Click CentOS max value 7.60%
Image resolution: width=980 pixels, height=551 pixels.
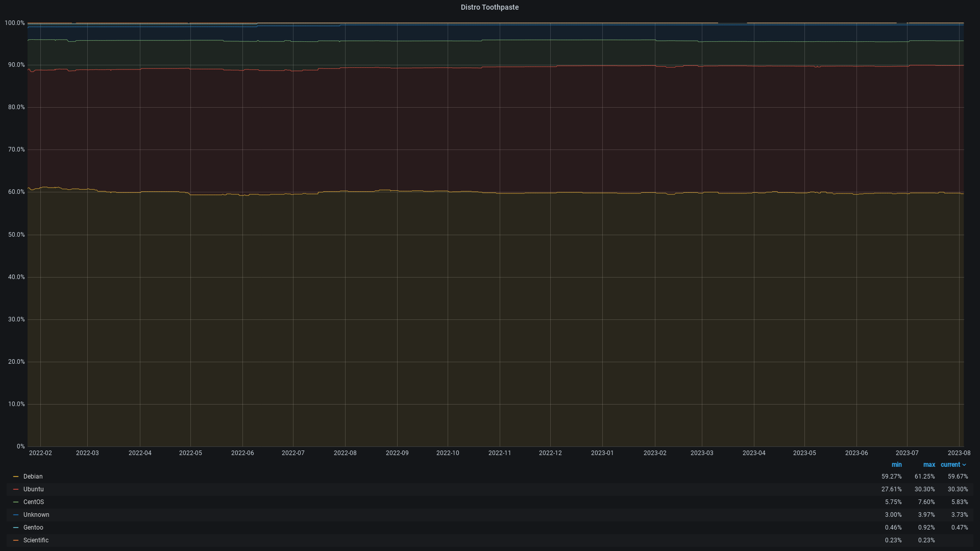926,502
